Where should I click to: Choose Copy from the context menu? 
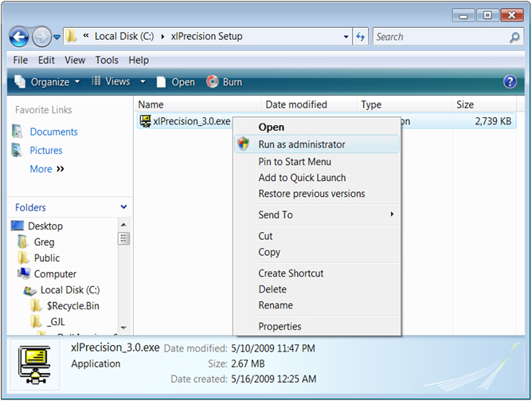click(317, 252)
